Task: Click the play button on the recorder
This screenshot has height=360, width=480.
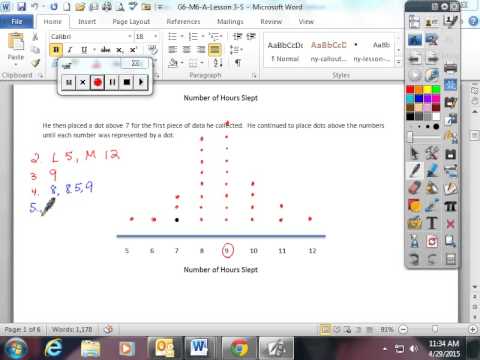Action: click(x=141, y=82)
